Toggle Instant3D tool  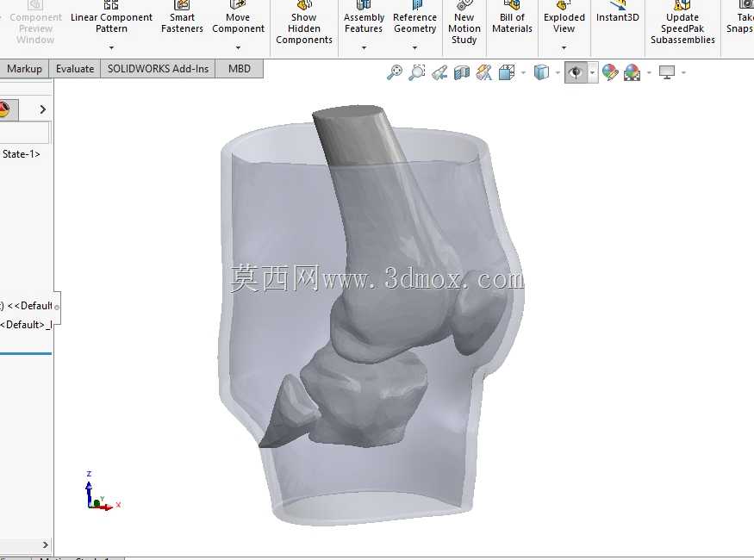pyautogui.click(x=618, y=14)
